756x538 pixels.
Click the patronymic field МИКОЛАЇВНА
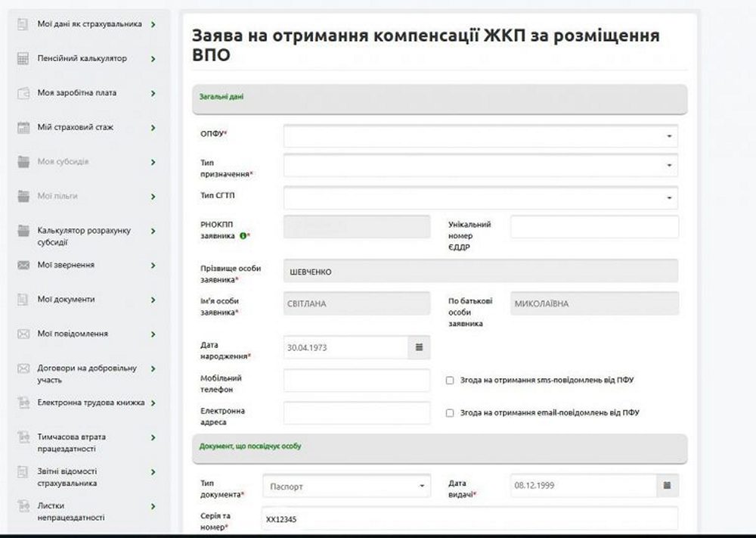(x=594, y=303)
